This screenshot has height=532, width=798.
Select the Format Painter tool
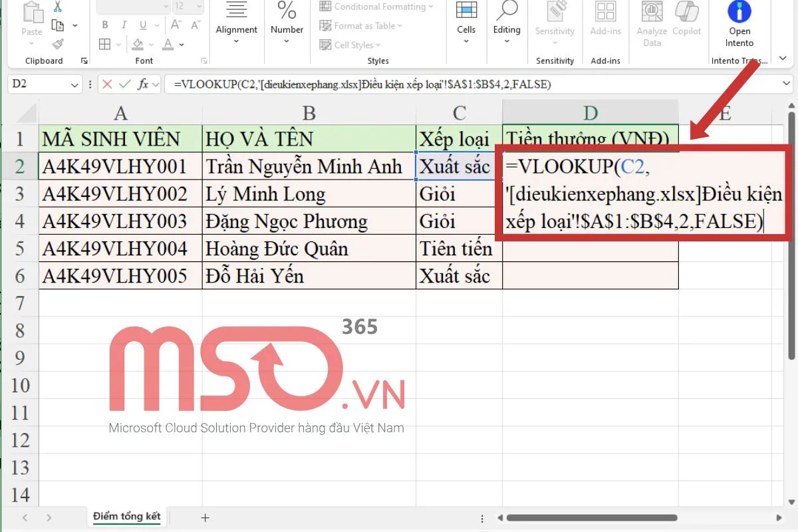[59, 45]
